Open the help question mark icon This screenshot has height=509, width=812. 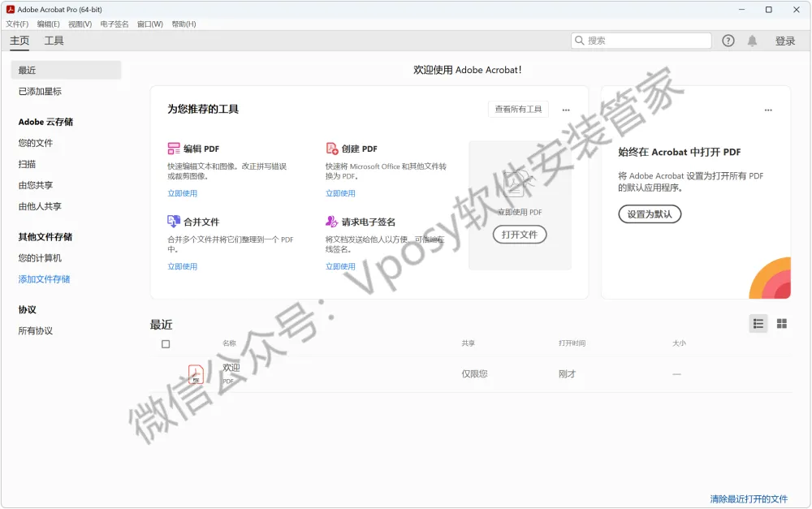728,41
